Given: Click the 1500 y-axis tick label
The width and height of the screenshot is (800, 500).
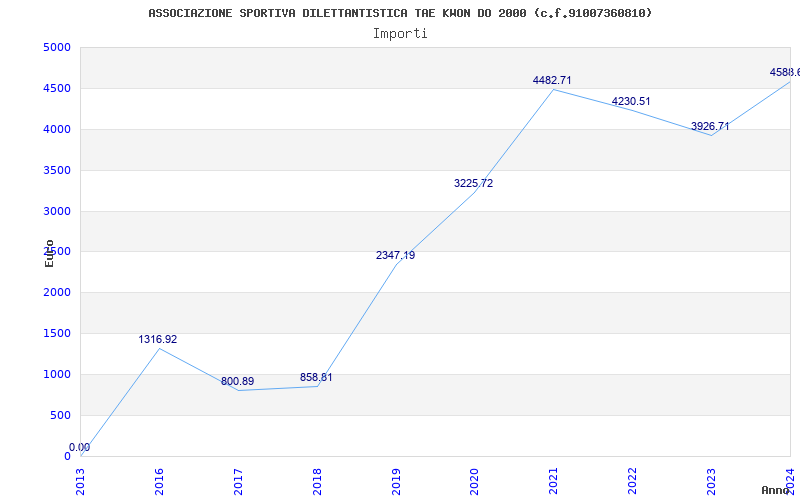Looking at the screenshot, I should 57,334.
